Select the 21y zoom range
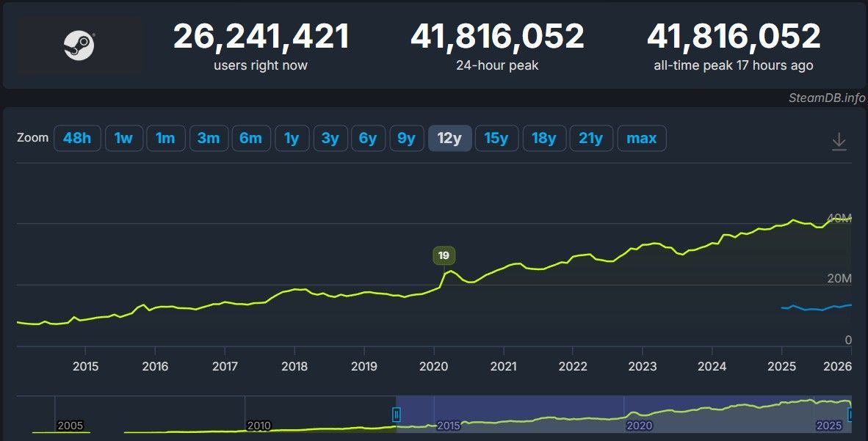The image size is (868, 441). click(x=590, y=138)
